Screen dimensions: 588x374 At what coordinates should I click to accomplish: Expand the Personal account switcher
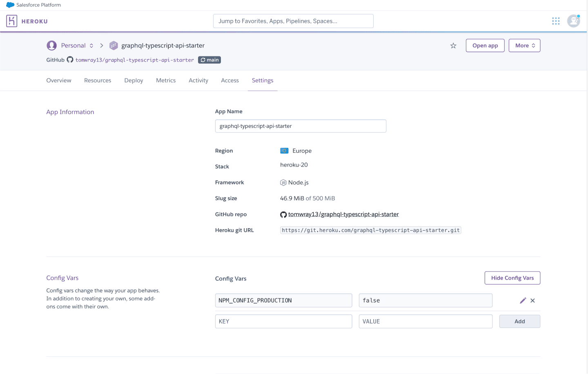91,46
